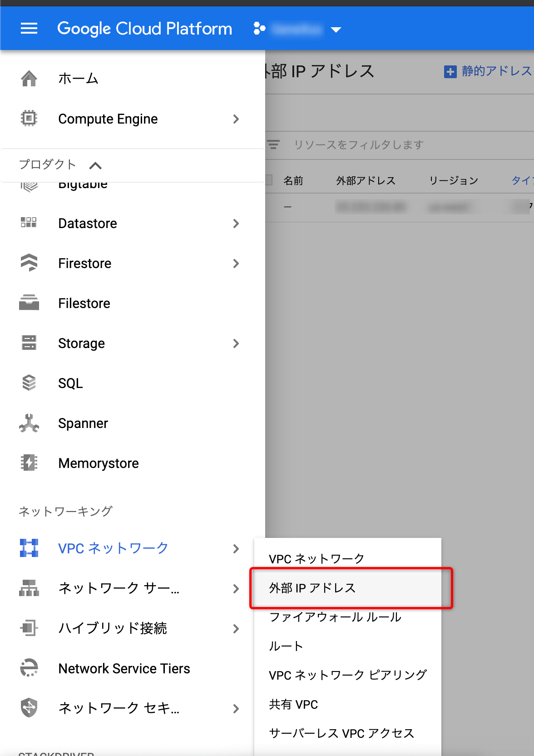
Task: Click the ネットワーク セキ... shield icon
Action: pos(29,707)
